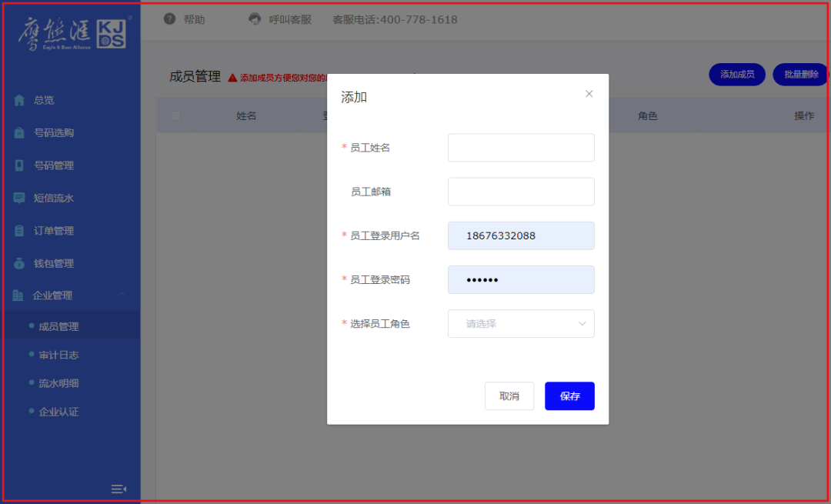Click the 成员管理 page title
Screen dimensions: 831x504
(195, 76)
